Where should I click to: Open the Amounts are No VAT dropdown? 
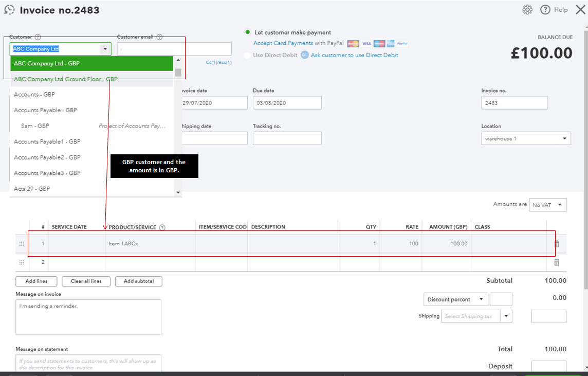coord(548,205)
